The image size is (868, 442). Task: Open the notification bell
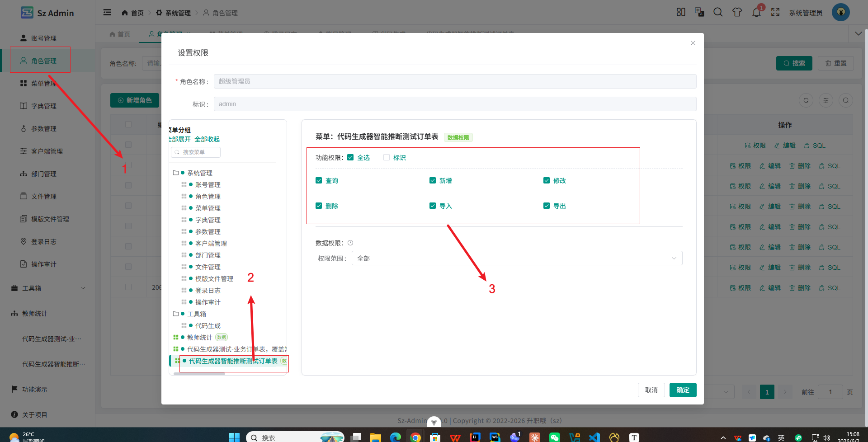(x=756, y=12)
